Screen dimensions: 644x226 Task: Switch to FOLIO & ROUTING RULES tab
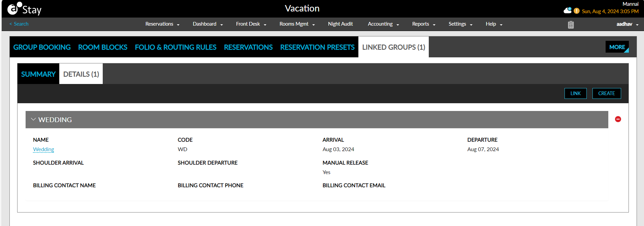(175, 47)
